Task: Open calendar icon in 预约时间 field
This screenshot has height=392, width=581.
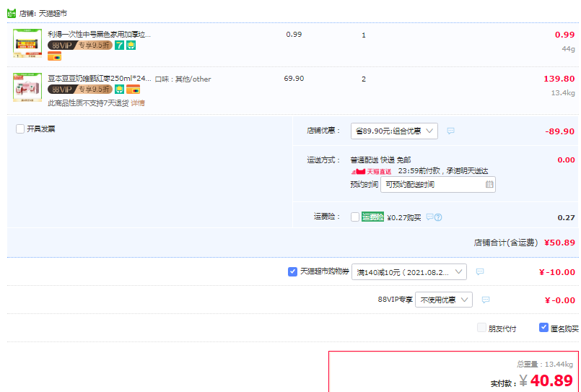Action: pyautogui.click(x=489, y=184)
